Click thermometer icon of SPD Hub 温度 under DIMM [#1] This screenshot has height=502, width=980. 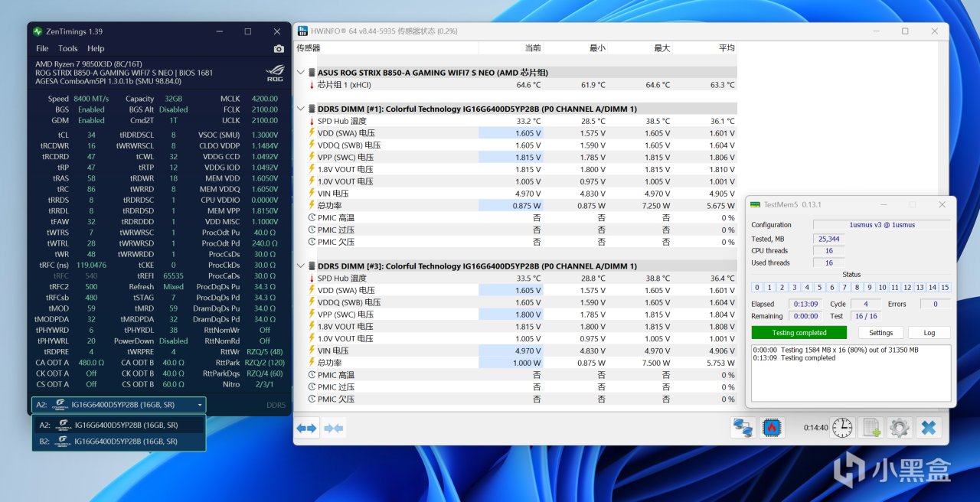coord(312,121)
